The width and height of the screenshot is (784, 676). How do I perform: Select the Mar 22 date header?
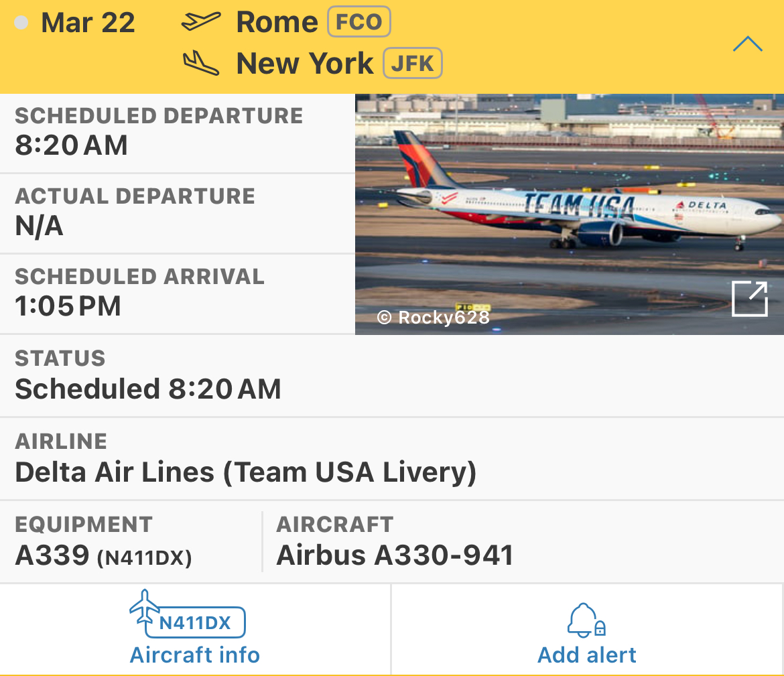(88, 23)
